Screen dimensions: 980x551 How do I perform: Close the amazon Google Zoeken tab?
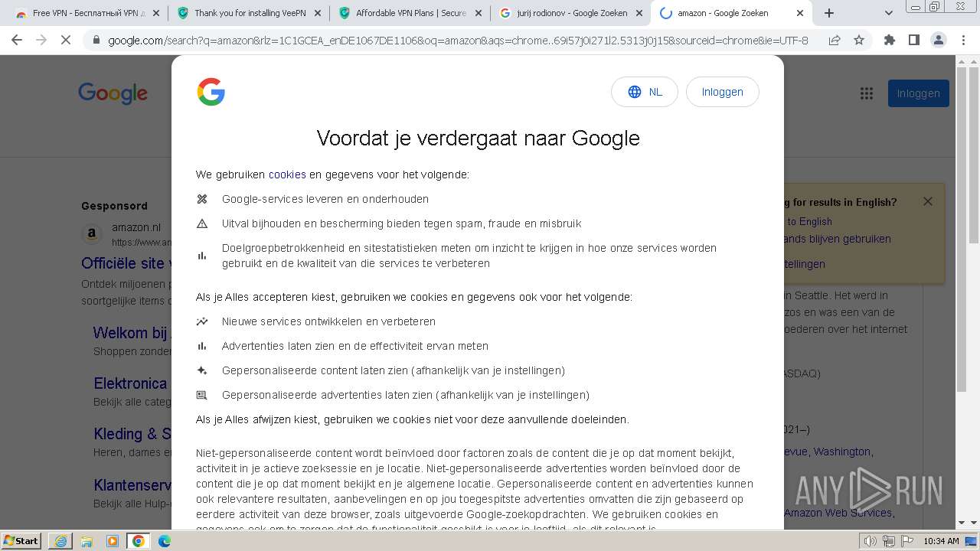tap(800, 13)
